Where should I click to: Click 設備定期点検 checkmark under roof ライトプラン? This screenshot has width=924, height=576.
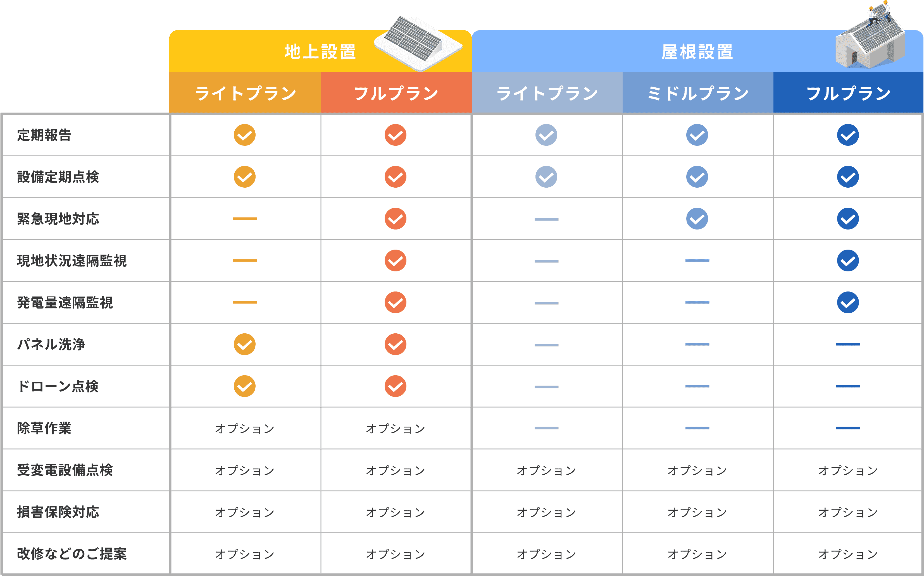click(546, 177)
